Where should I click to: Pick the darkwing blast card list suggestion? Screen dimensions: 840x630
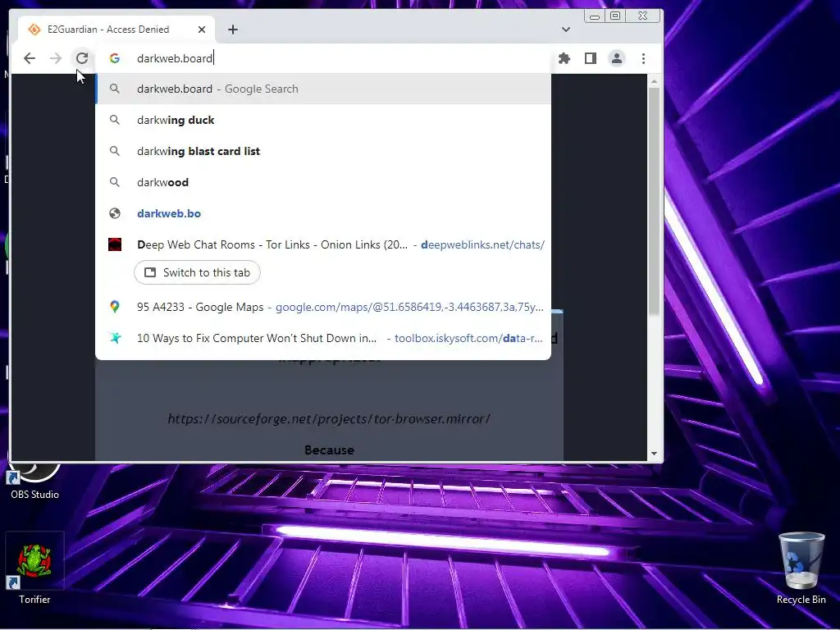323,151
